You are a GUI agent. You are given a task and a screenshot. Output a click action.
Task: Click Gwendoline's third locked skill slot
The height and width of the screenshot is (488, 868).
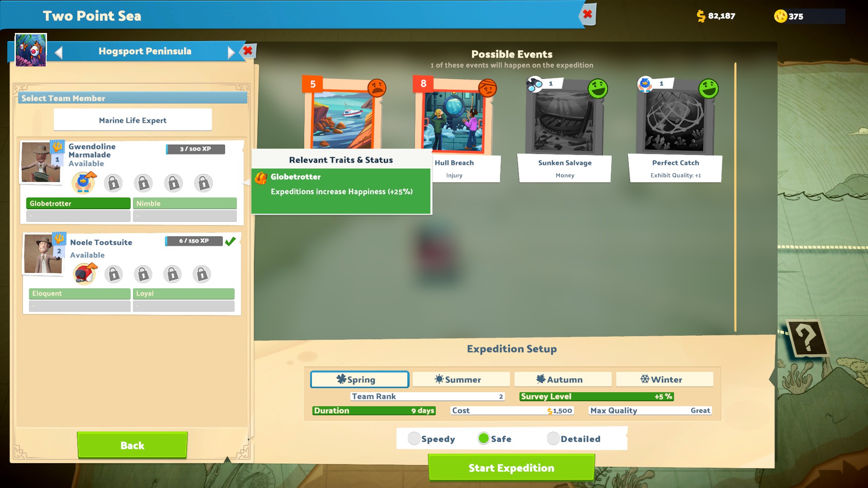[174, 183]
